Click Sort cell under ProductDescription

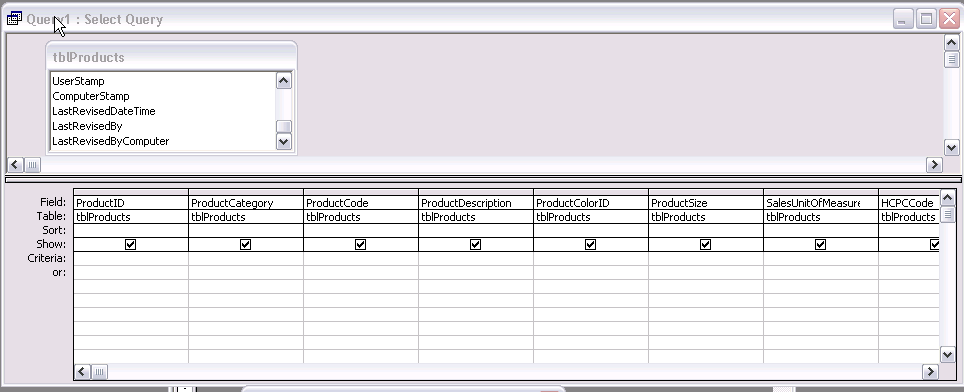[x=476, y=230]
